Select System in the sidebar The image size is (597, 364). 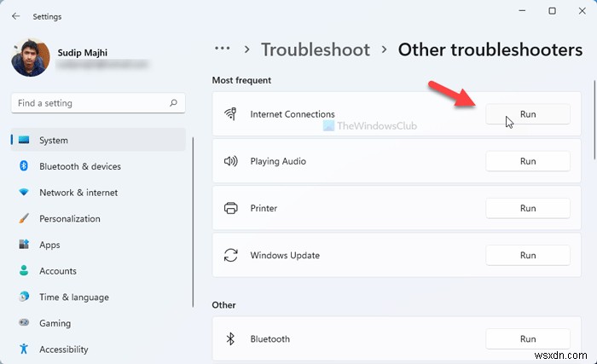click(54, 140)
